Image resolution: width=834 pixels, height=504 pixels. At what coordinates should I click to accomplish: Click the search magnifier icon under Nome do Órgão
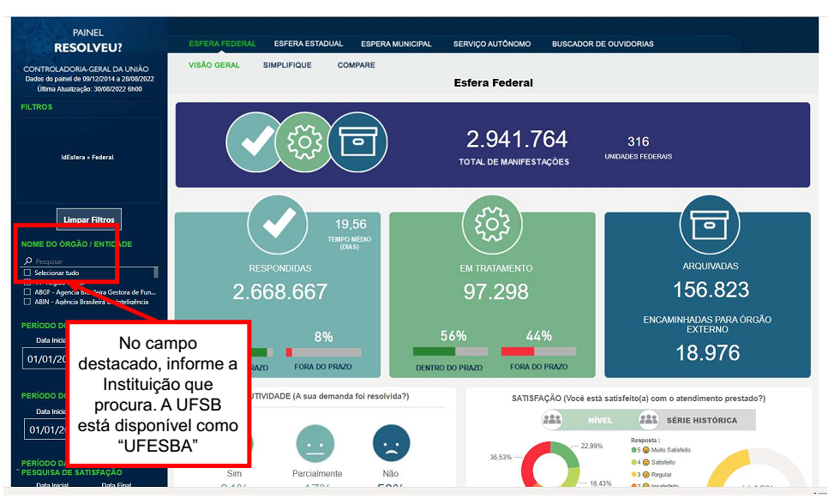pyautogui.click(x=28, y=261)
